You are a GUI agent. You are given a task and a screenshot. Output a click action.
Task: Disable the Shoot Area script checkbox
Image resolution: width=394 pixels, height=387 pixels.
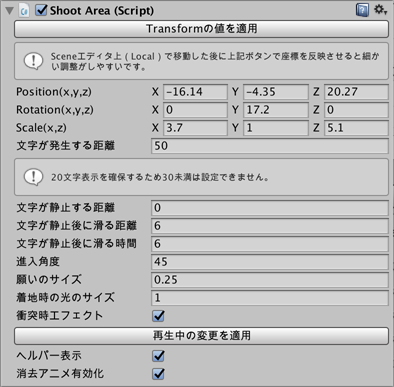41,10
